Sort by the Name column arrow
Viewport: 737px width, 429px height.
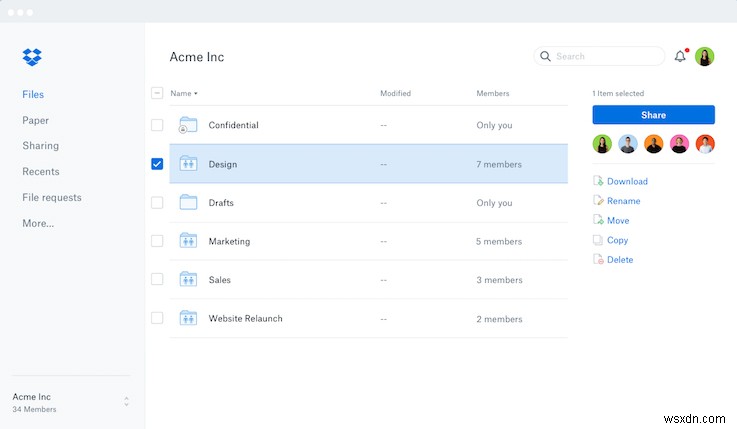click(x=196, y=94)
